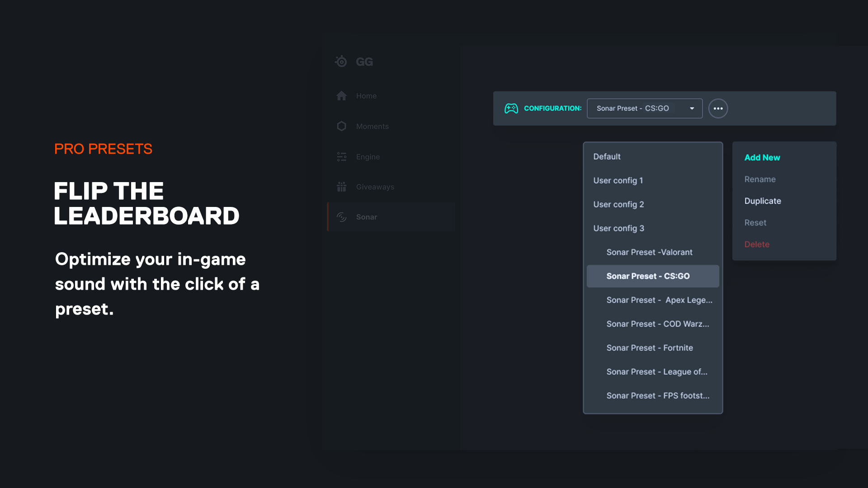Click the gamepad Configuration icon
This screenshot has height=488, width=868.
pyautogui.click(x=511, y=108)
